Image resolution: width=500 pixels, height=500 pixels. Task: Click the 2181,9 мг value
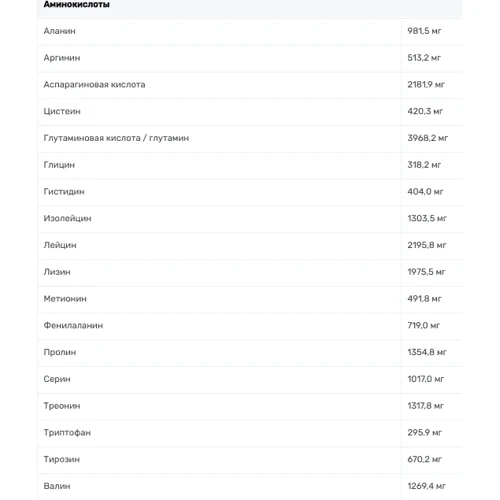point(426,85)
